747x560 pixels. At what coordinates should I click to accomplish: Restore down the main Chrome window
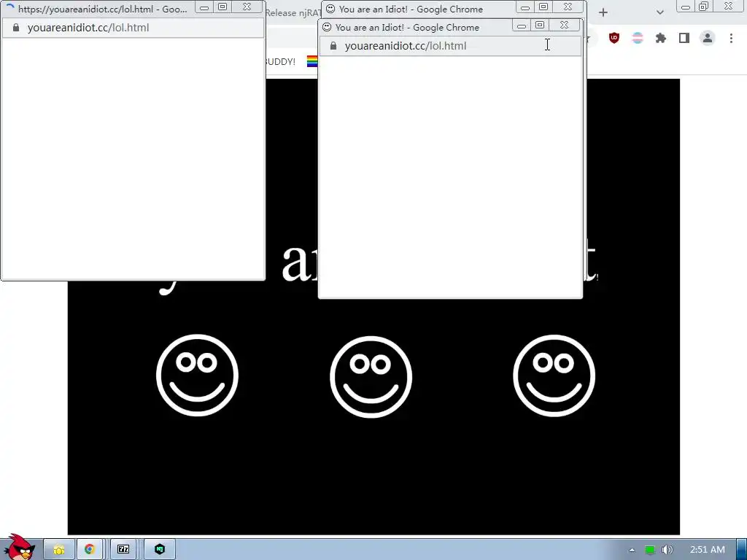[x=704, y=6]
